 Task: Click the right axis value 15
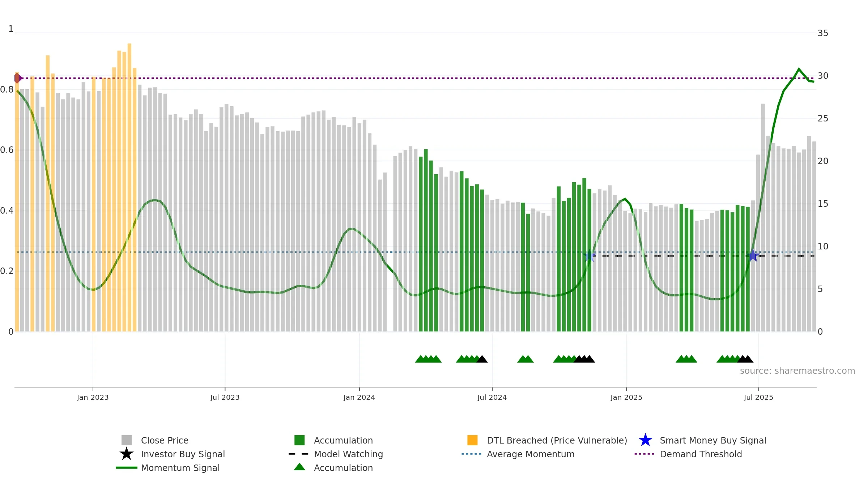pos(823,204)
